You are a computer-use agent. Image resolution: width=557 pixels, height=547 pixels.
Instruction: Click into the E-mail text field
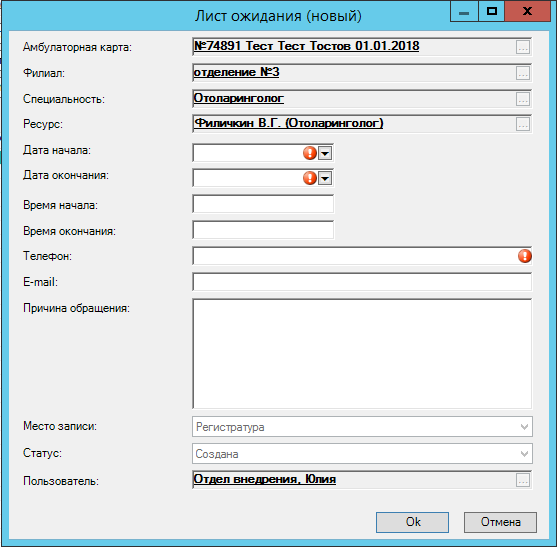point(362,282)
